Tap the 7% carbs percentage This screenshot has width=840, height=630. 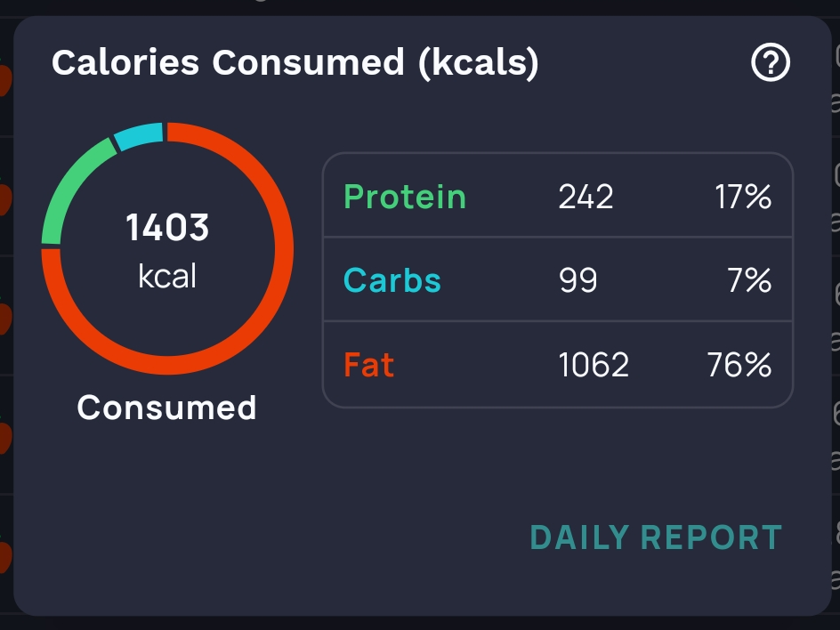point(751,280)
